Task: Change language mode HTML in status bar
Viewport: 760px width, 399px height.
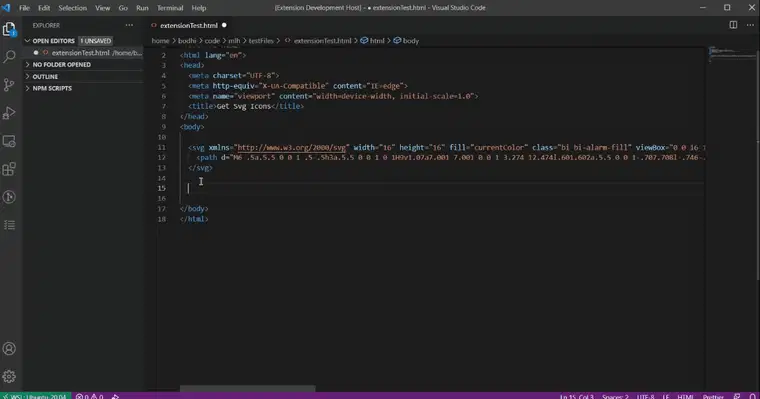Action: coord(685,396)
